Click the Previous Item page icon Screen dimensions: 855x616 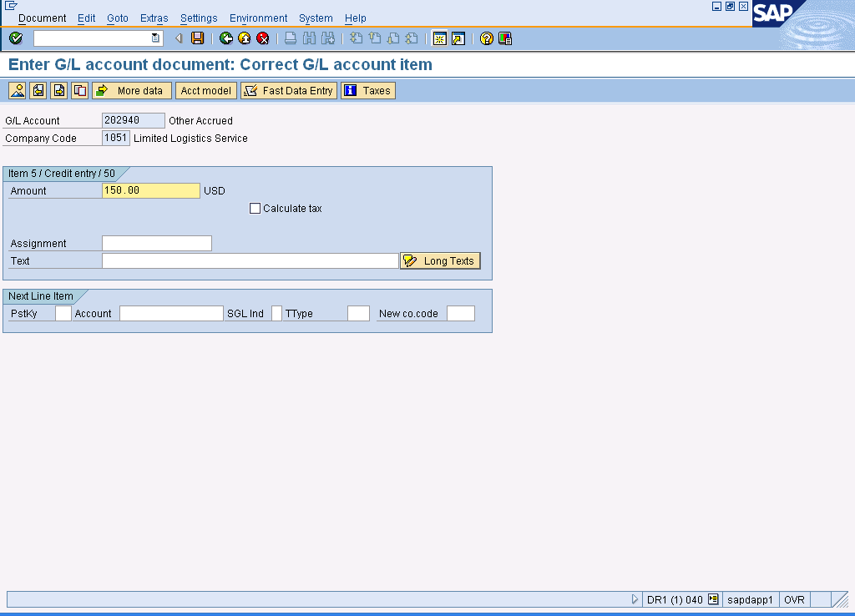click(x=38, y=90)
